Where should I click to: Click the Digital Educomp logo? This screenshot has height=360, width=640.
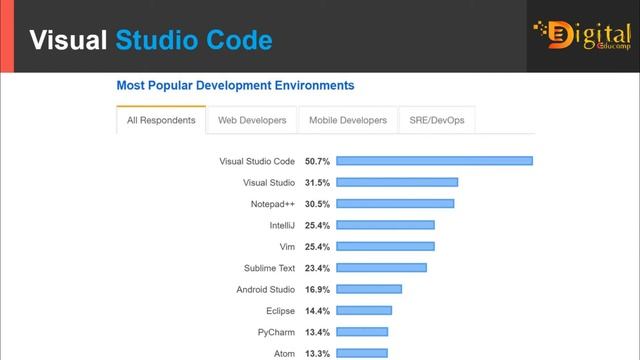(582, 36)
